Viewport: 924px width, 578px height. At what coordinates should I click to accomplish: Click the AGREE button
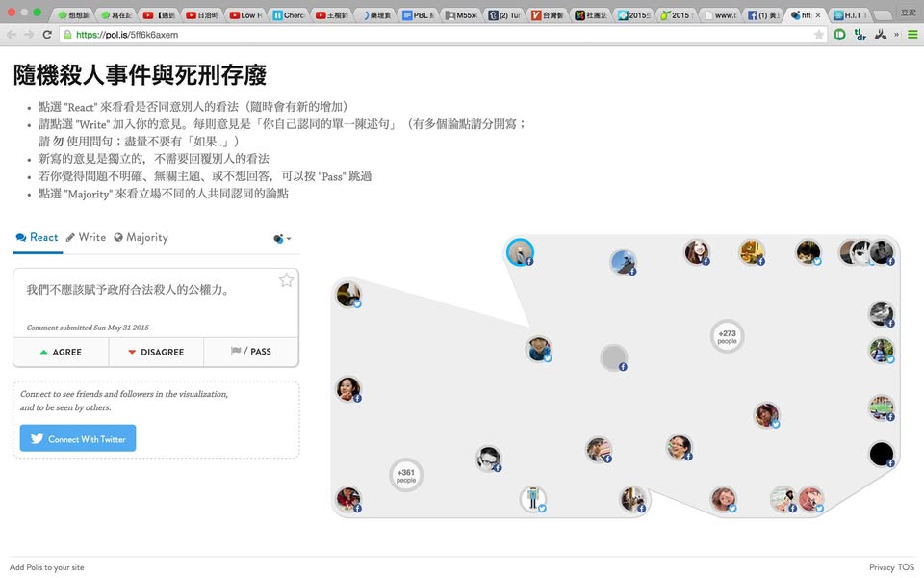(x=61, y=352)
